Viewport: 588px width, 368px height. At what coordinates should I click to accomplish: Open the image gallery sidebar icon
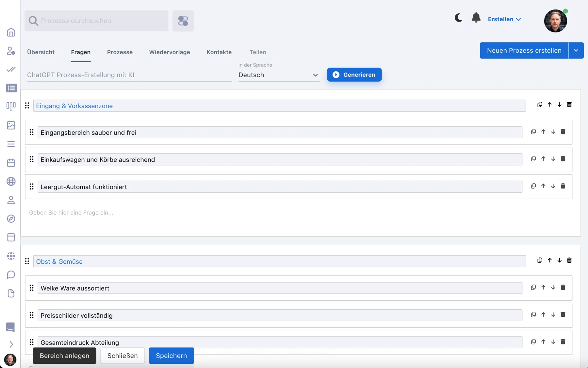pos(11,125)
